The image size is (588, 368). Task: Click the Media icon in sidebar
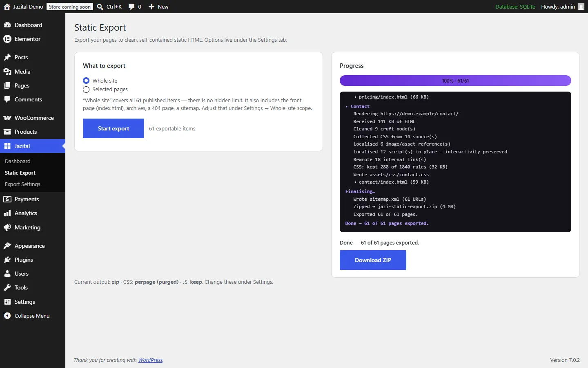pyautogui.click(x=7, y=72)
